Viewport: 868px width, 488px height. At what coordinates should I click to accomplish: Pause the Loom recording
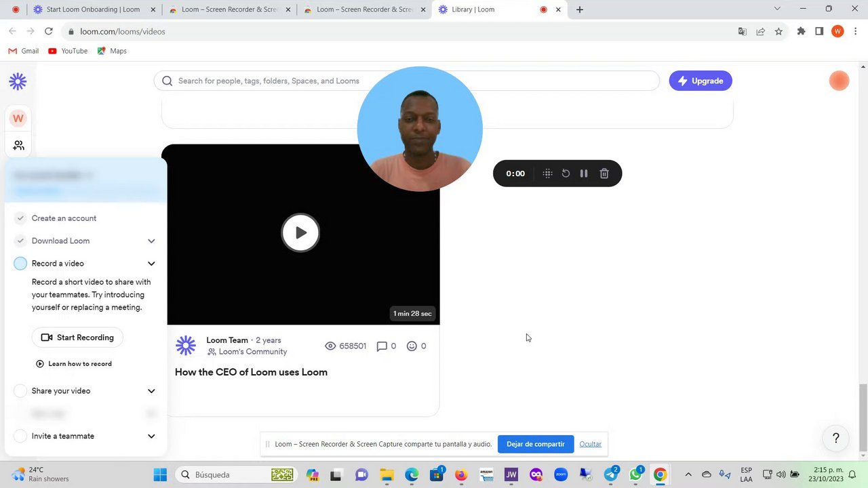tap(584, 174)
